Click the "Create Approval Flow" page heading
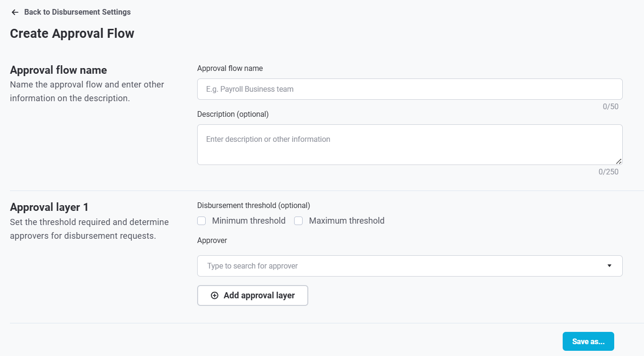 tap(72, 34)
